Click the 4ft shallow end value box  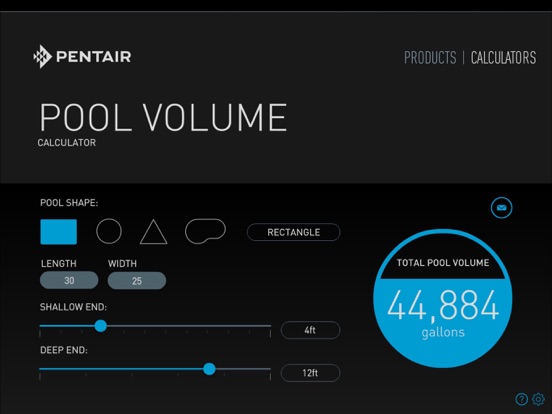[310, 330]
